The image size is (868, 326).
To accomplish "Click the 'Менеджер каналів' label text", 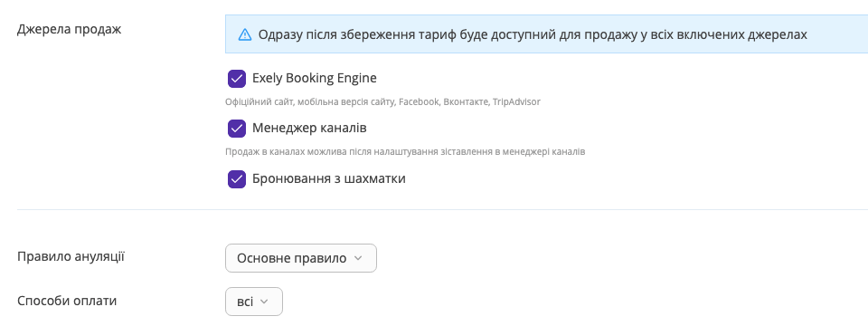I will pos(309,128).
